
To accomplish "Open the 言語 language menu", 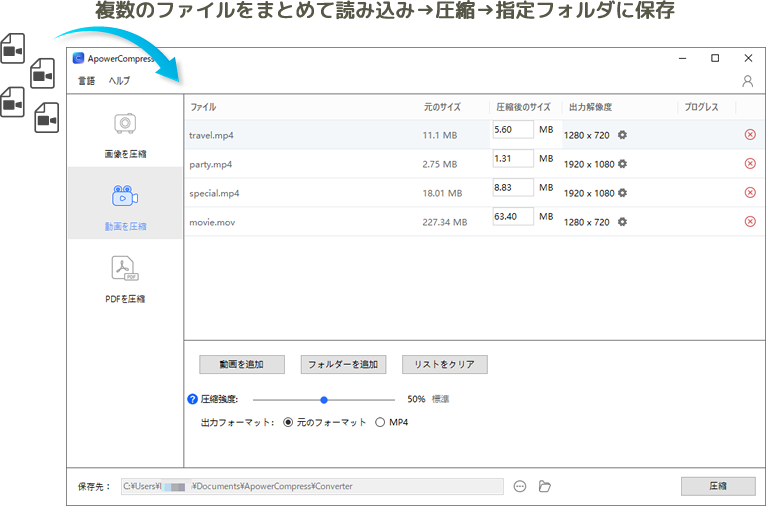I will click(87, 81).
